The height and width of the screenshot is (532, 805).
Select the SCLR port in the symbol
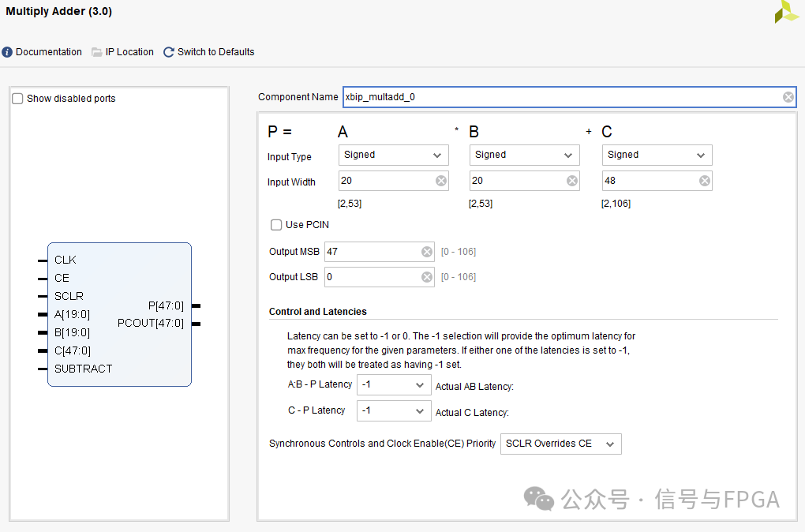[x=69, y=296]
